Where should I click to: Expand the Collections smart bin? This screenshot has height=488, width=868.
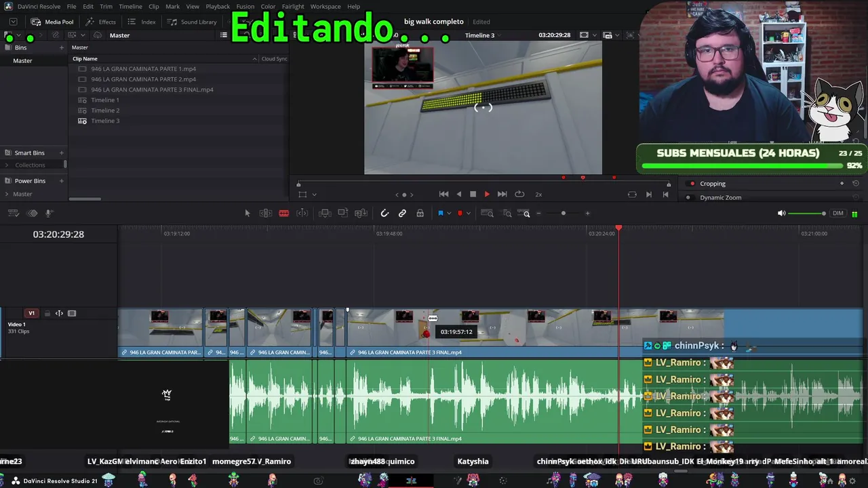click(7, 165)
